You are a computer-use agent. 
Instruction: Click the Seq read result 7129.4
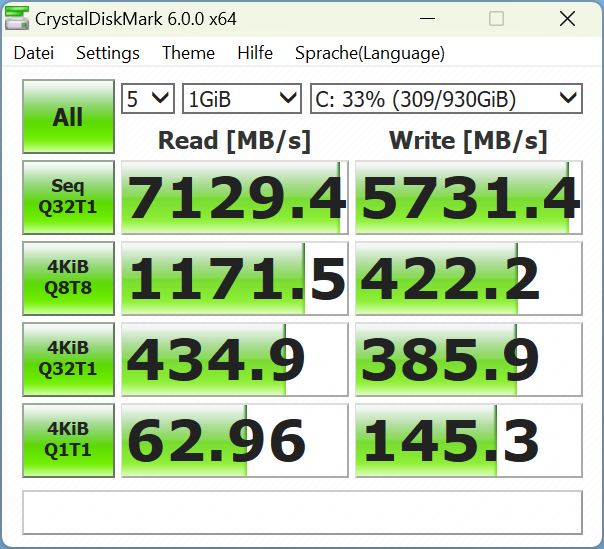(235, 197)
